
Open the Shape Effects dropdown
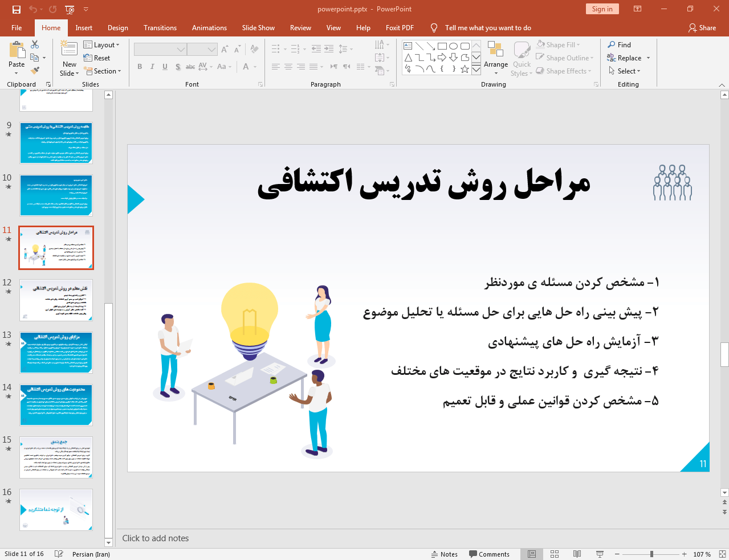pyautogui.click(x=564, y=71)
